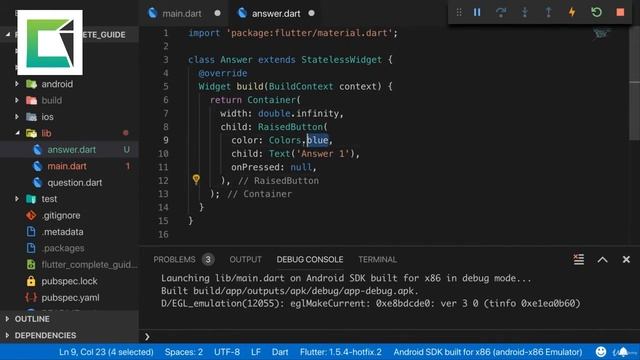The width and height of the screenshot is (640, 360).
Task: Pause the debug session
Action: (x=477, y=12)
